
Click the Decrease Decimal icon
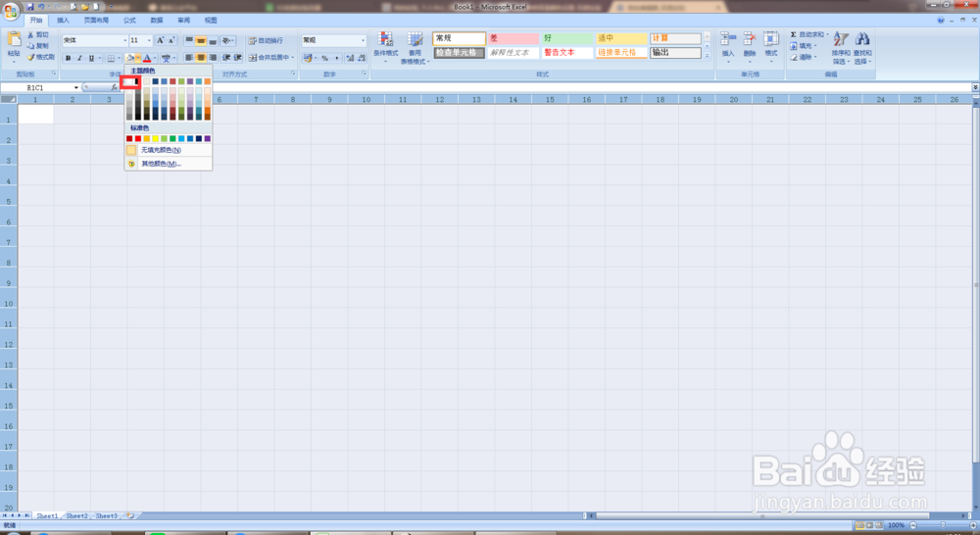coord(362,58)
